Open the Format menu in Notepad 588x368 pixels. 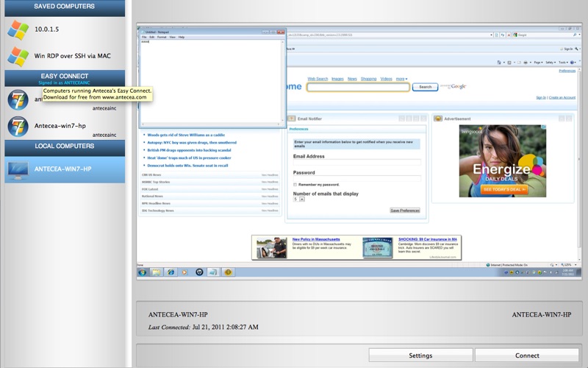(x=162, y=37)
